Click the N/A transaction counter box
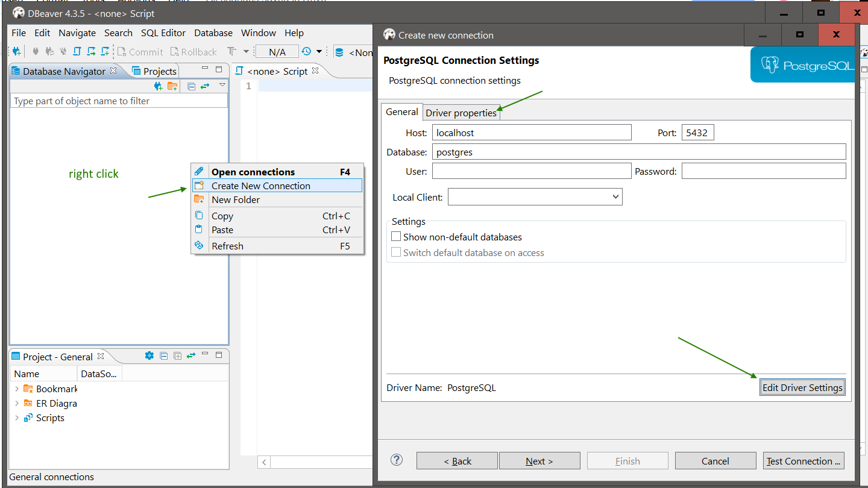 [277, 52]
